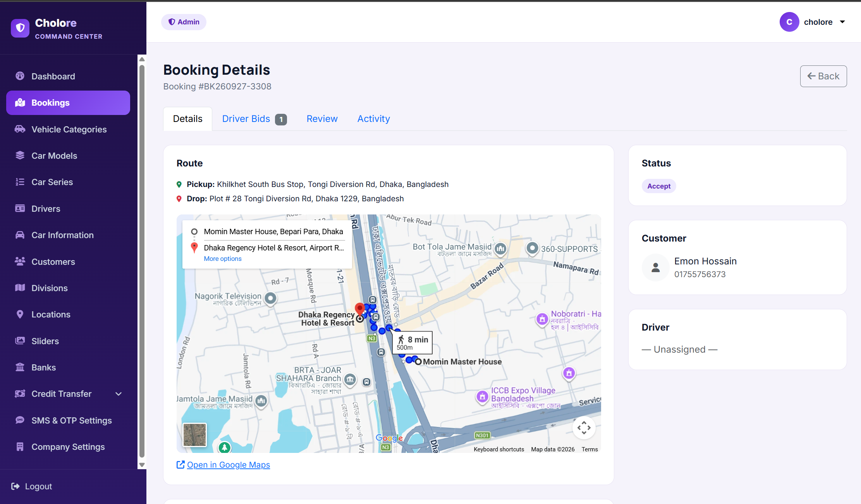Click the ICCB Expo Village marker
The image size is (861, 504).
482,397
